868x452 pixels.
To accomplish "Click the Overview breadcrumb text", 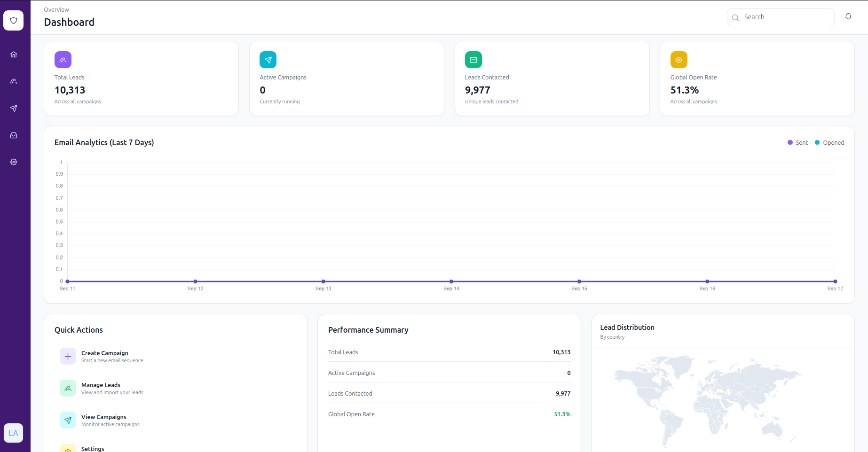I will pos(56,10).
